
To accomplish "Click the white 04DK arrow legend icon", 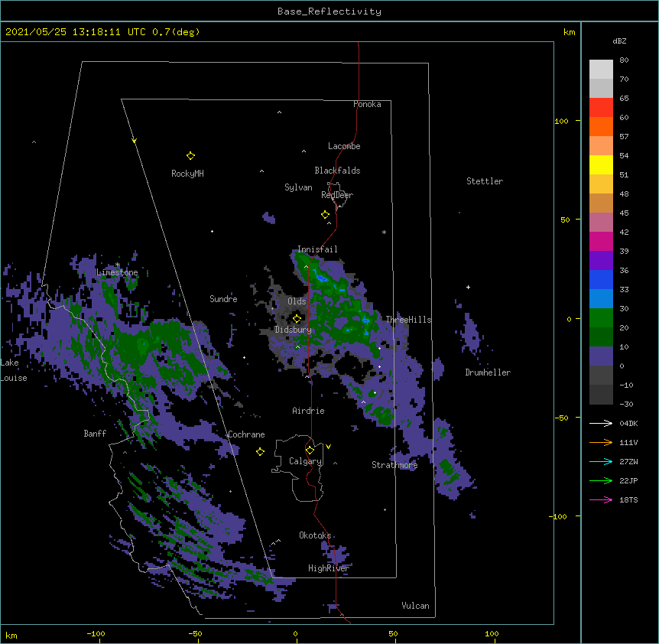I will pyautogui.click(x=601, y=423).
